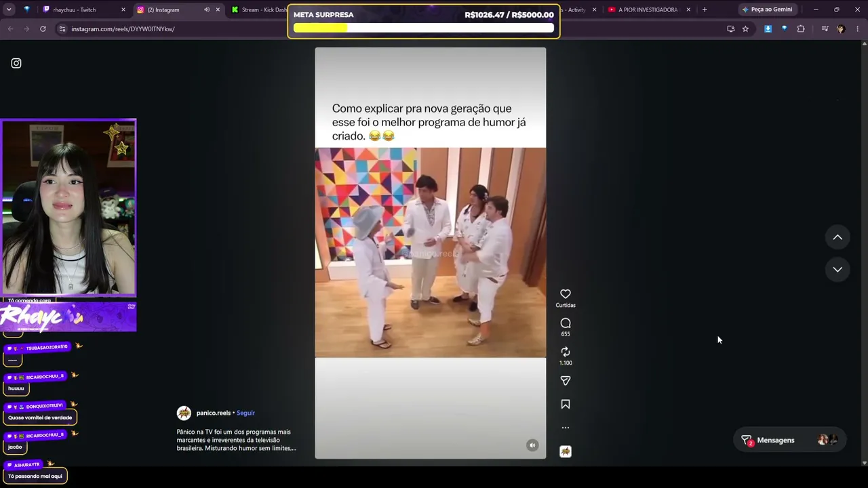Click the scrollbar down arrow
The image size is (868, 488).
pos(864,463)
